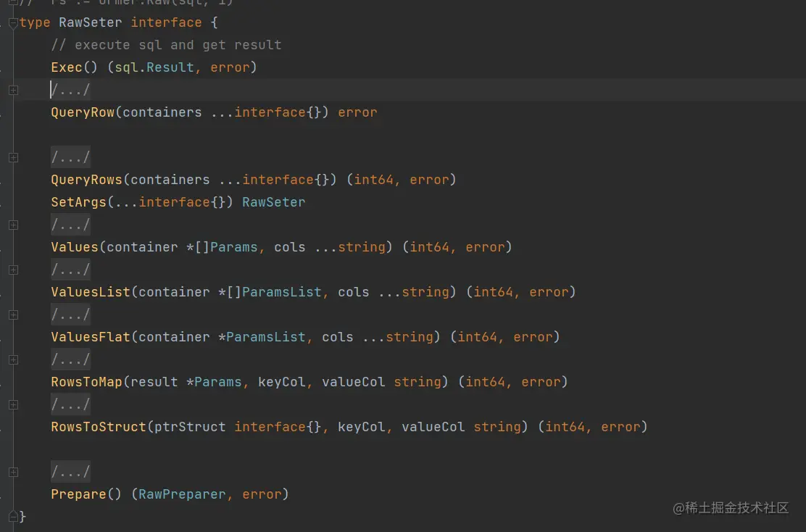
Task: Click the 'execute sql and get result' comment
Action: [x=166, y=45]
